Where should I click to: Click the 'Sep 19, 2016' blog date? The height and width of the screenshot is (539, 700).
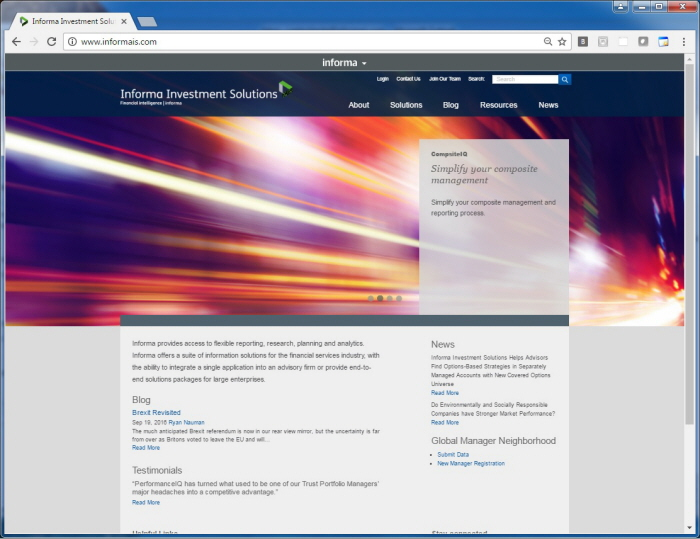149,422
